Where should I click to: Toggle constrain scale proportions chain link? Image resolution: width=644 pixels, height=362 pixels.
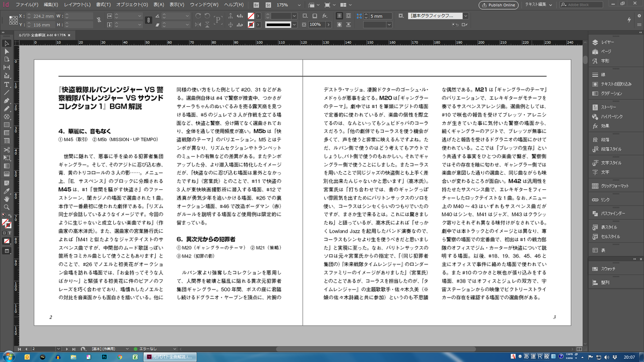(x=148, y=20)
